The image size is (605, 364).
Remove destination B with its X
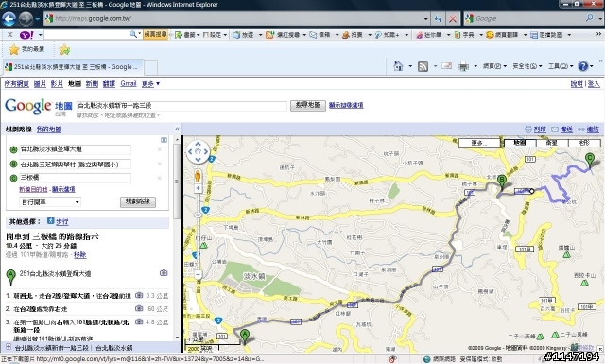point(160,164)
